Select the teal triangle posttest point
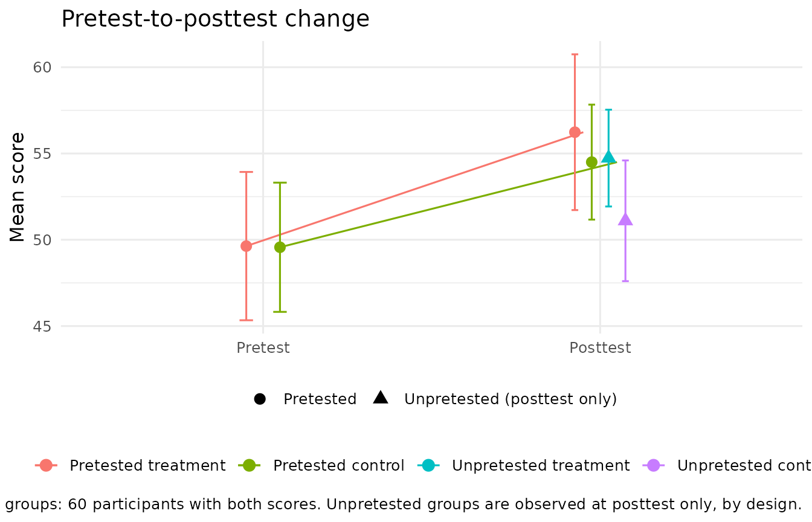This screenshot has width=812, height=522. pos(608,157)
